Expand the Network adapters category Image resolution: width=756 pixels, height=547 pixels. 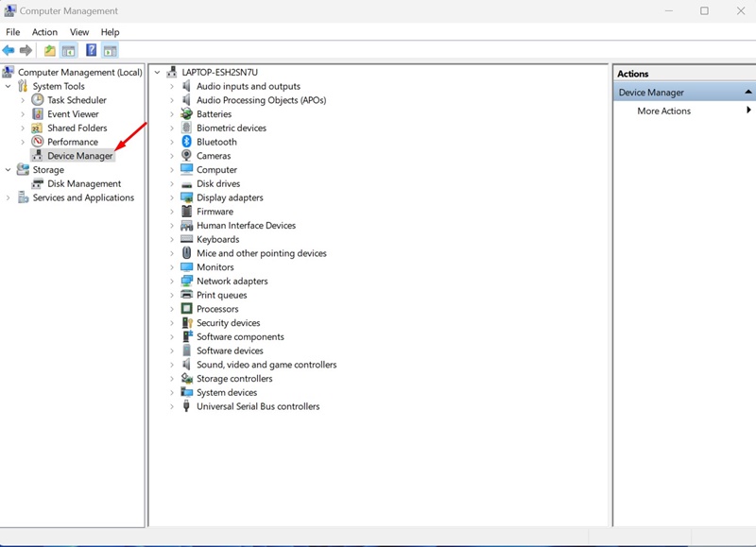[172, 281]
